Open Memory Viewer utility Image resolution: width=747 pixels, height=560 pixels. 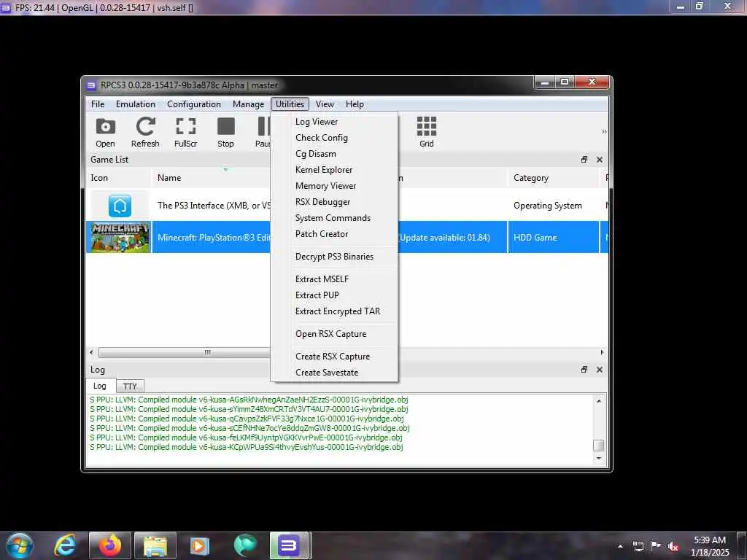334,186
